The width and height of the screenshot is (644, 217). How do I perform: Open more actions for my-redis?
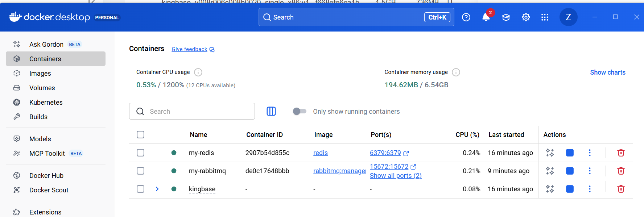pos(590,153)
